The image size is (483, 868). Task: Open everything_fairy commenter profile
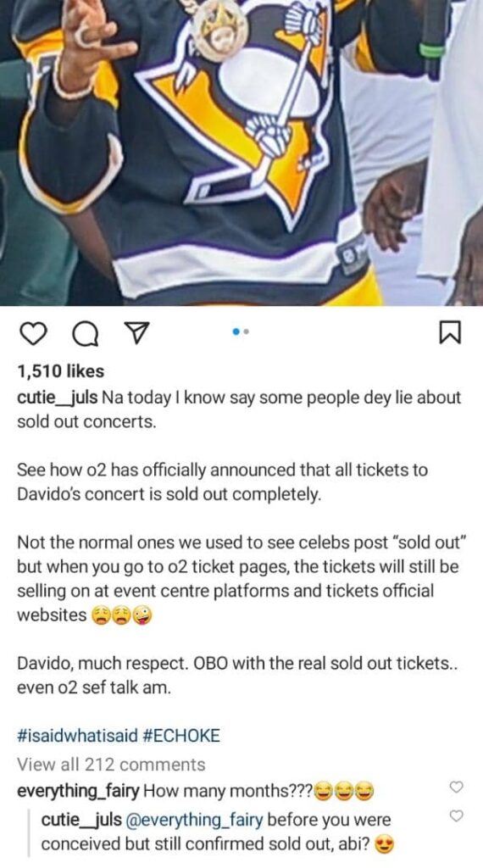(x=78, y=792)
